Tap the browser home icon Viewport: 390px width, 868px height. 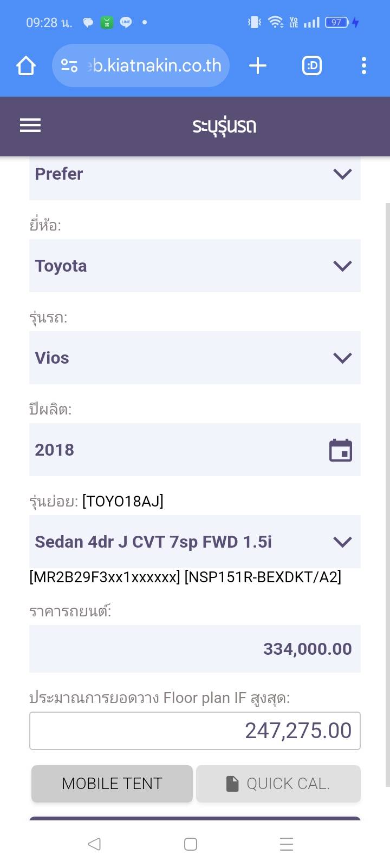coord(26,66)
